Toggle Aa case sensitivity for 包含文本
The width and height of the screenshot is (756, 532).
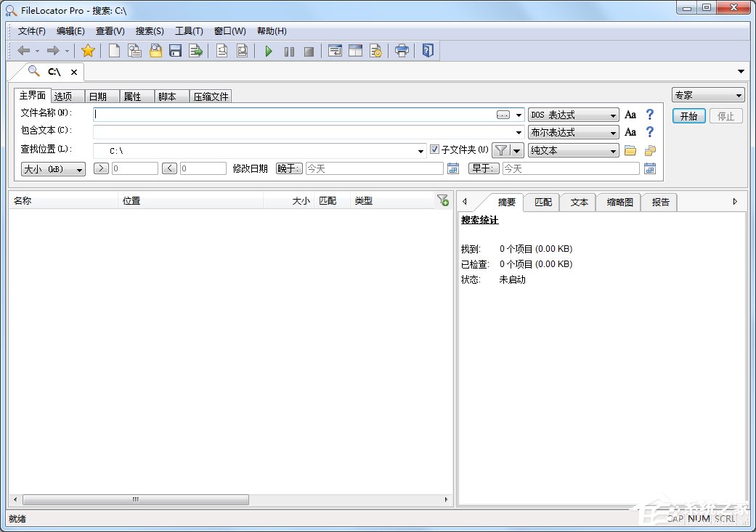(630, 132)
